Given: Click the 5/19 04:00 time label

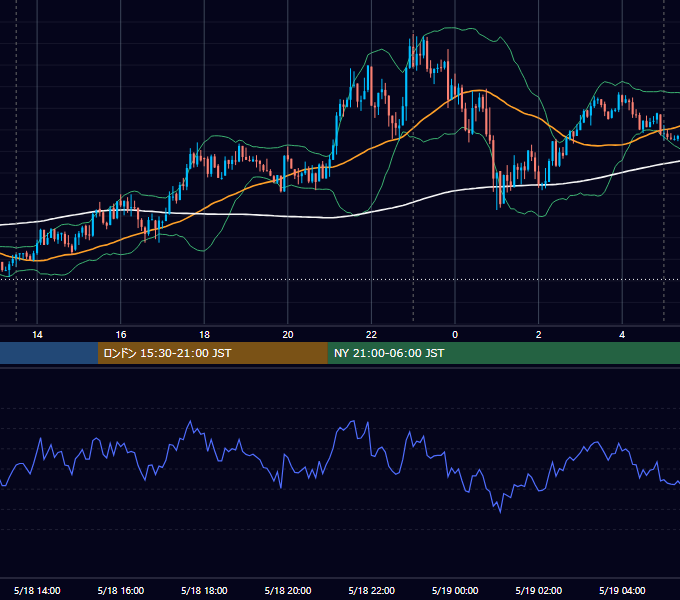Looking at the screenshot, I should [x=622, y=590].
